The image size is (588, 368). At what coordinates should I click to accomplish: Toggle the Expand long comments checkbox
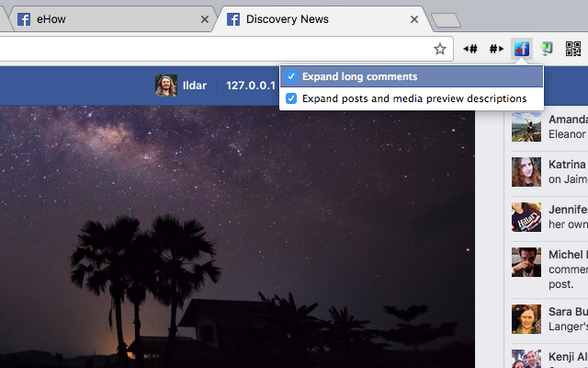coord(291,76)
